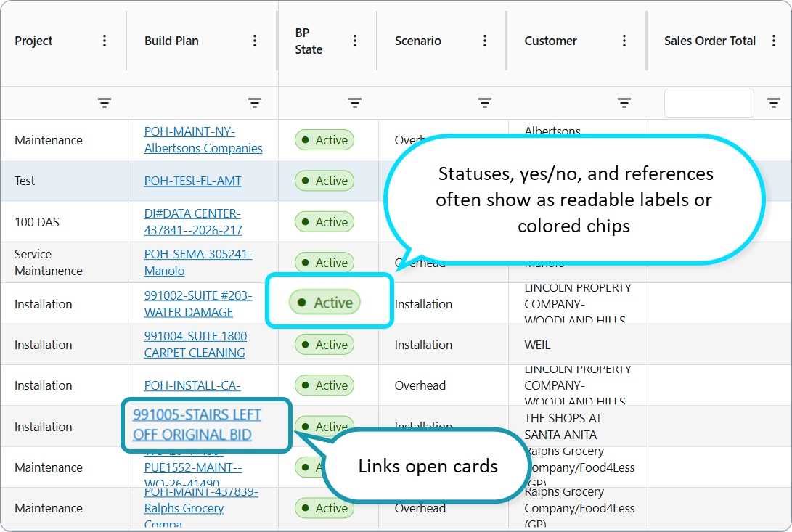Open DI#DATA CENTER-437841--2026-217 link
This screenshot has width=792, height=532.
click(193, 222)
